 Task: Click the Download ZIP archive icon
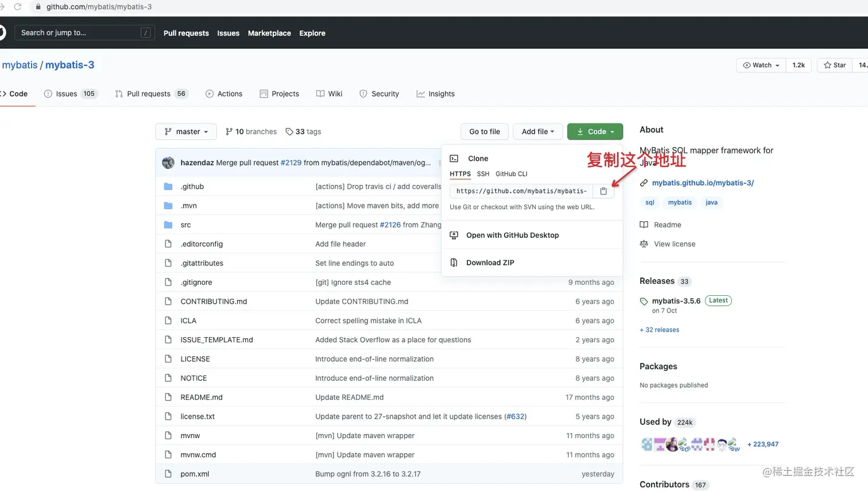click(x=454, y=262)
